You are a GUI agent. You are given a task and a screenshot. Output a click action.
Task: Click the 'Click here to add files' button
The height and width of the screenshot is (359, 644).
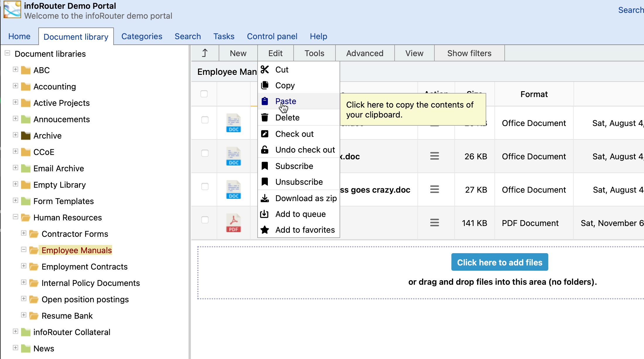[499, 262]
